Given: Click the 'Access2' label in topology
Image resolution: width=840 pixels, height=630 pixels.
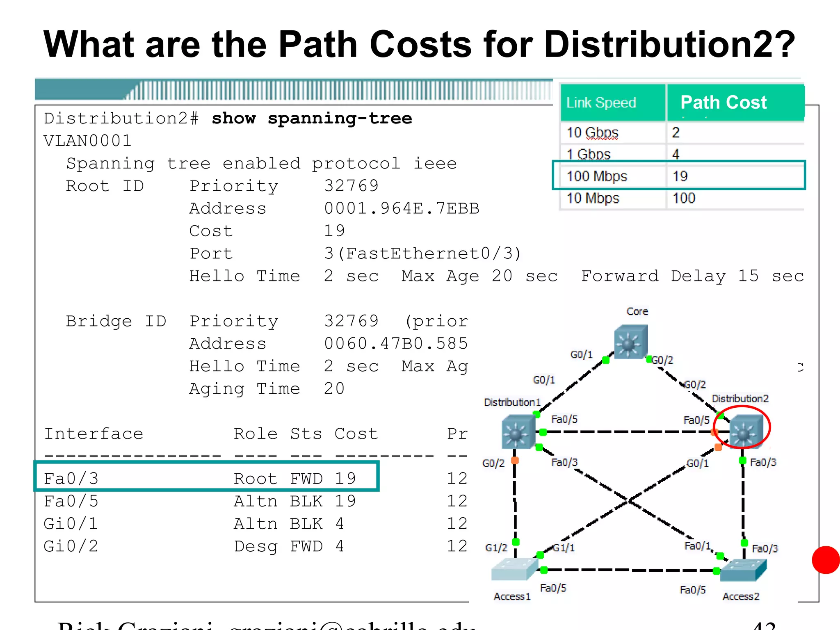Looking at the screenshot, I should tap(741, 596).
